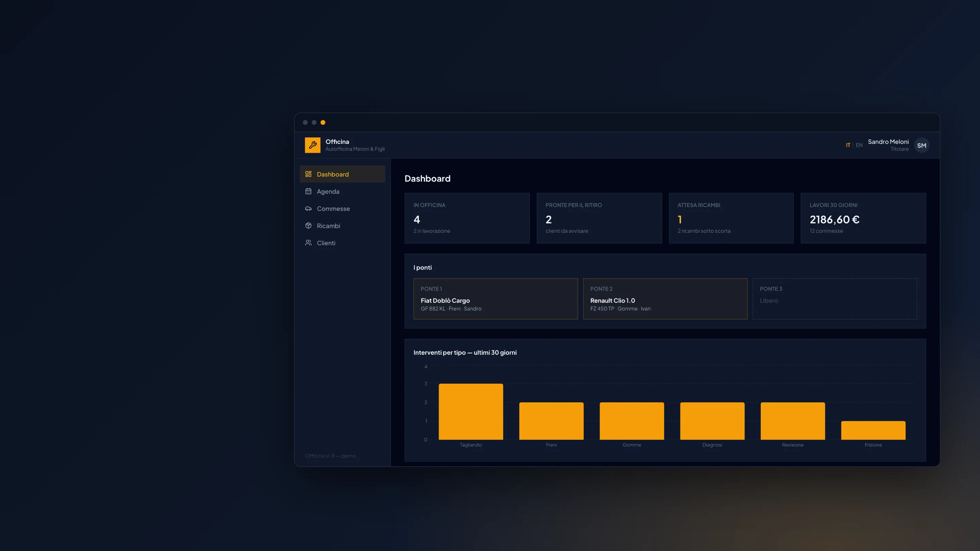This screenshot has width=980, height=551.
Task: Open the Clienti section
Action: [342, 243]
